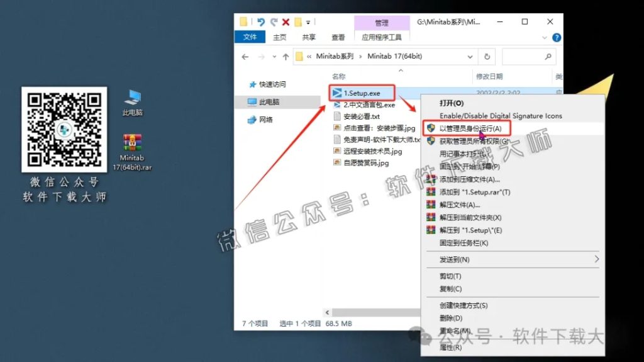Open recent locations dropdown arrow

(x=274, y=57)
